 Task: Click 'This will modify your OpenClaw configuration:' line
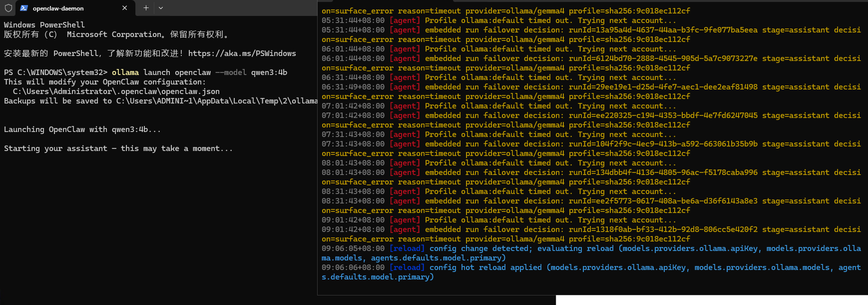point(104,82)
